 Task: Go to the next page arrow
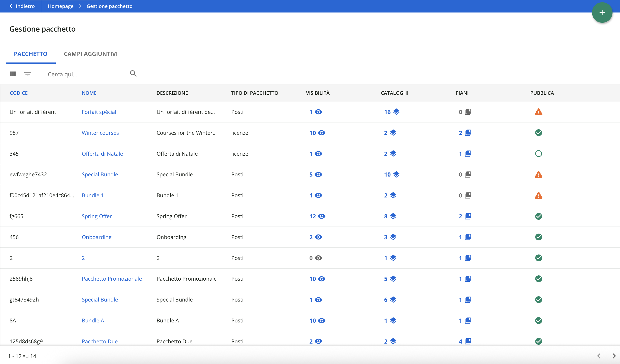(x=614, y=356)
